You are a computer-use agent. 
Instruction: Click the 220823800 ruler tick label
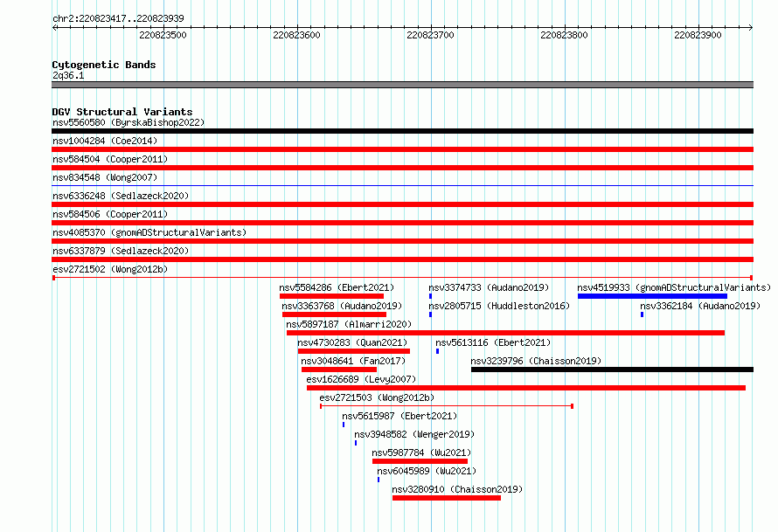coord(564,35)
